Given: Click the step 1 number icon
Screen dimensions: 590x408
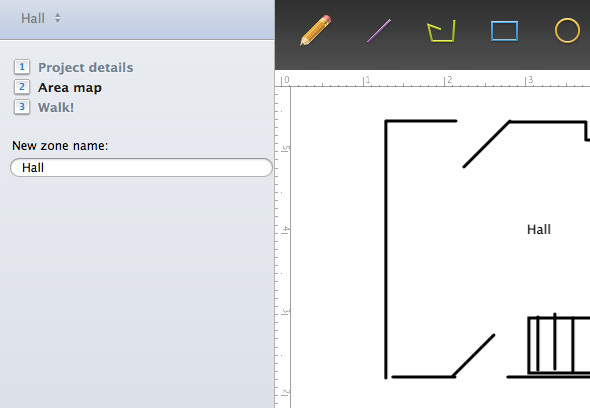Looking at the screenshot, I should pyautogui.click(x=22, y=67).
